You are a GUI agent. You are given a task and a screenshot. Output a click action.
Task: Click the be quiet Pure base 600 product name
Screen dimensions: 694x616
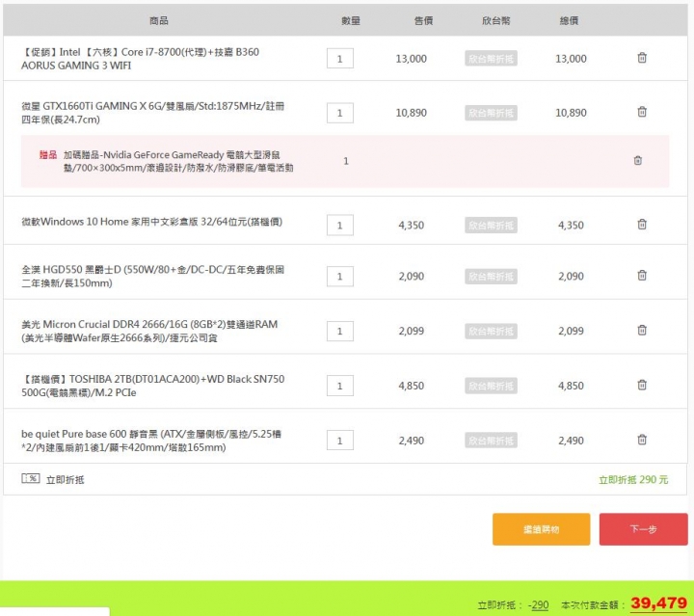point(151,441)
